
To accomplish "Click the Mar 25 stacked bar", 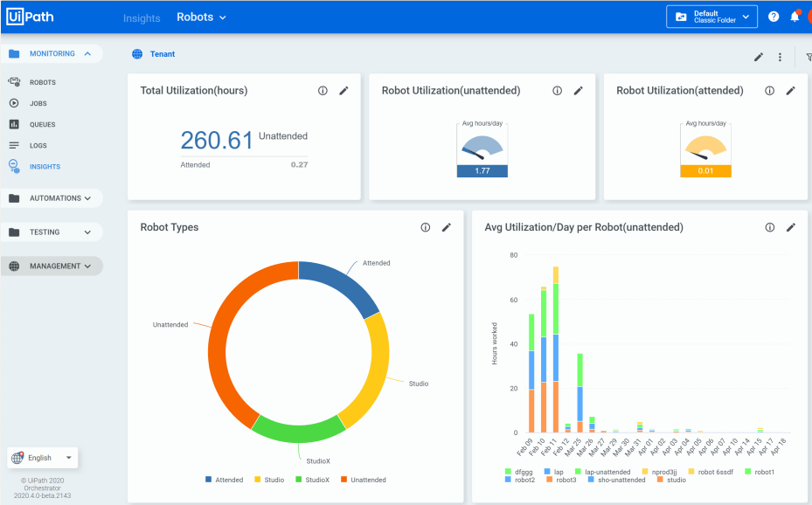I will pos(580,393).
